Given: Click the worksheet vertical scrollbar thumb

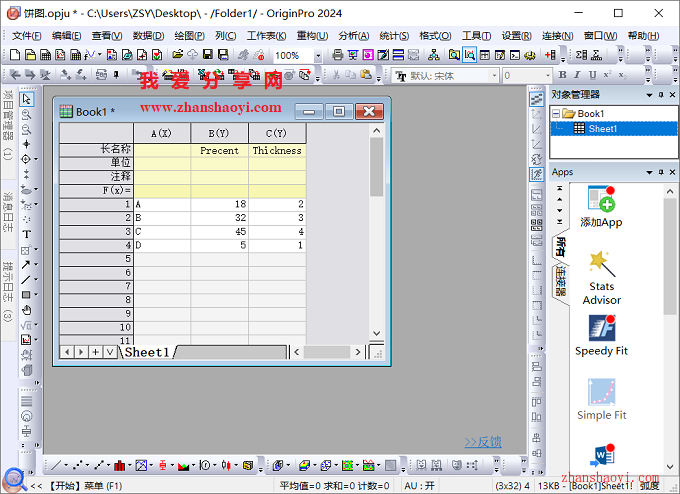Looking at the screenshot, I should point(376,167).
